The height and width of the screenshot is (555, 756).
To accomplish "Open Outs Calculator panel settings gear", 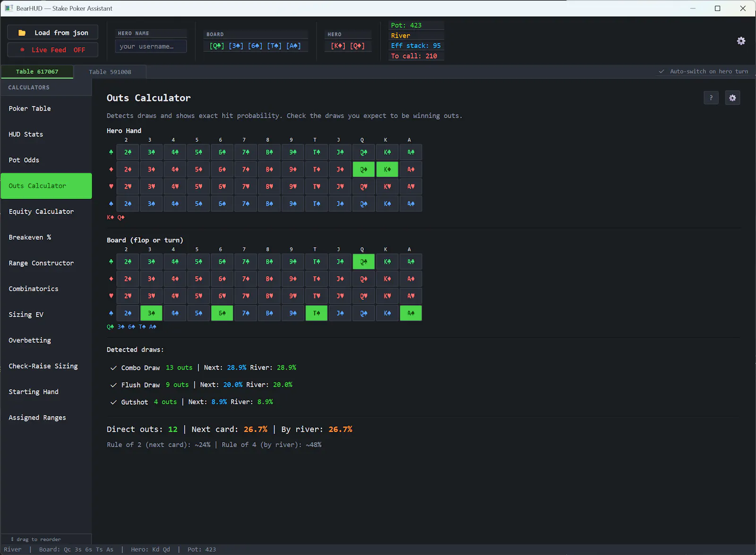I will [x=732, y=98].
